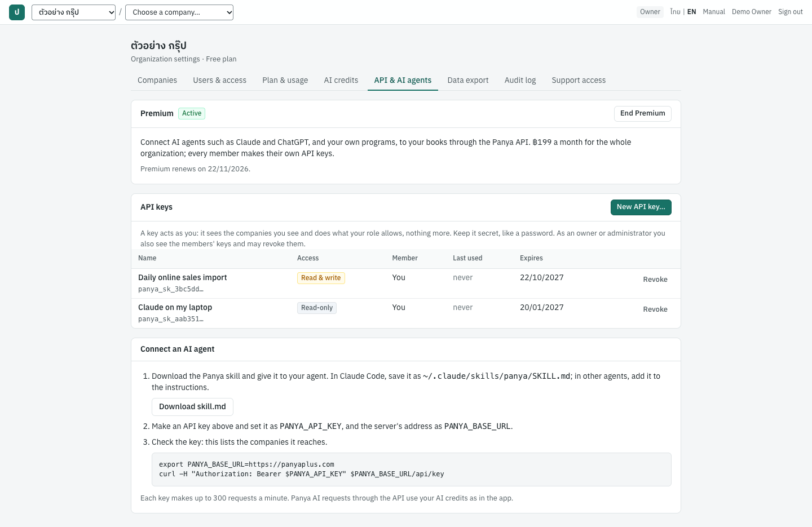Click the 'Connect an AI agent' heading
The width and height of the screenshot is (812, 527).
[x=177, y=349]
